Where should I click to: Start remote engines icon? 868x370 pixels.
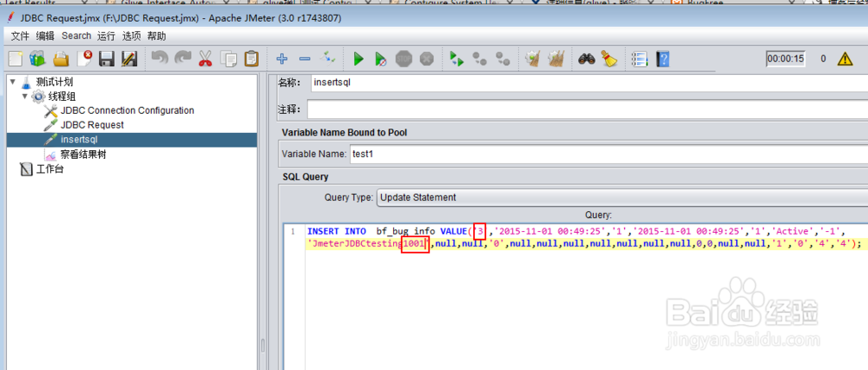[457, 58]
